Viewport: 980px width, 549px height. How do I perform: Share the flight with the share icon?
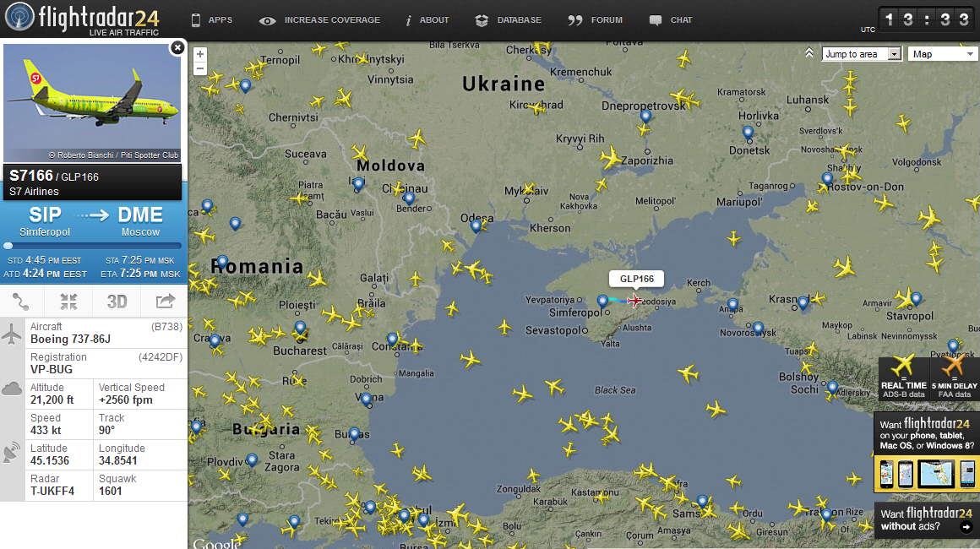point(165,302)
